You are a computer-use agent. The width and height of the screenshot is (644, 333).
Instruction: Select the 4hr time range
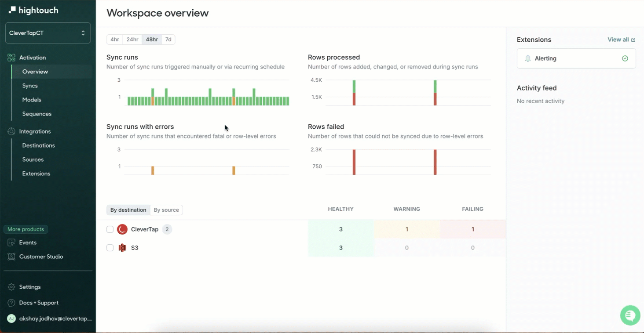[x=115, y=40]
